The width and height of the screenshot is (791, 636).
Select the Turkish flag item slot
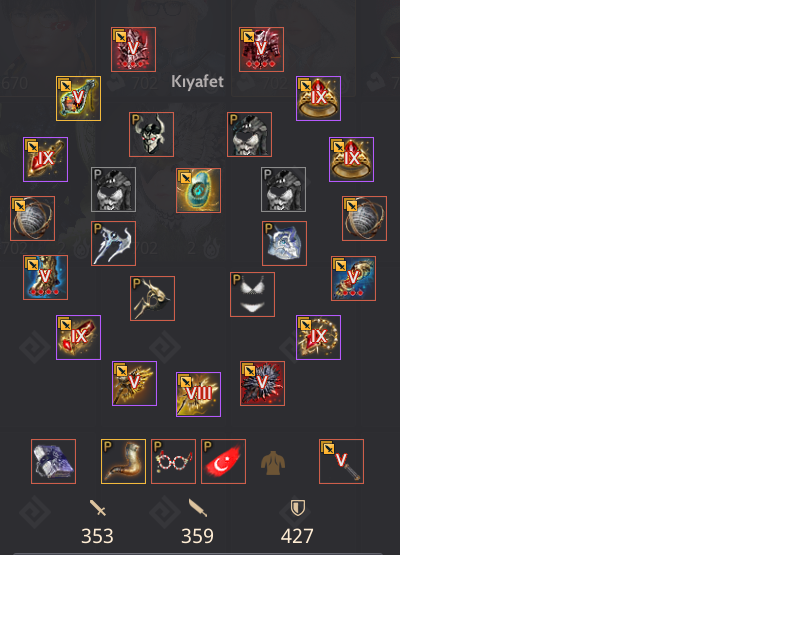click(x=223, y=461)
